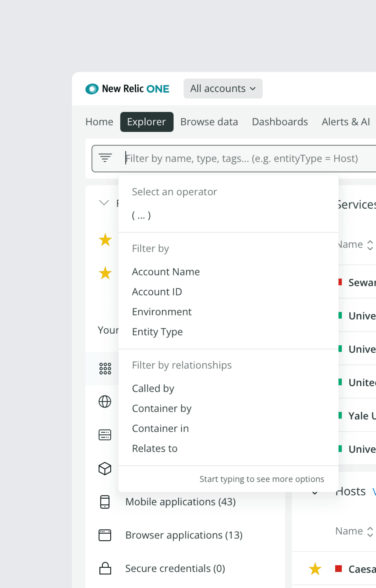Toggle the second favorite star in sidebar
The height and width of the screenshot is (588, 376).
[x=105, y=273]
